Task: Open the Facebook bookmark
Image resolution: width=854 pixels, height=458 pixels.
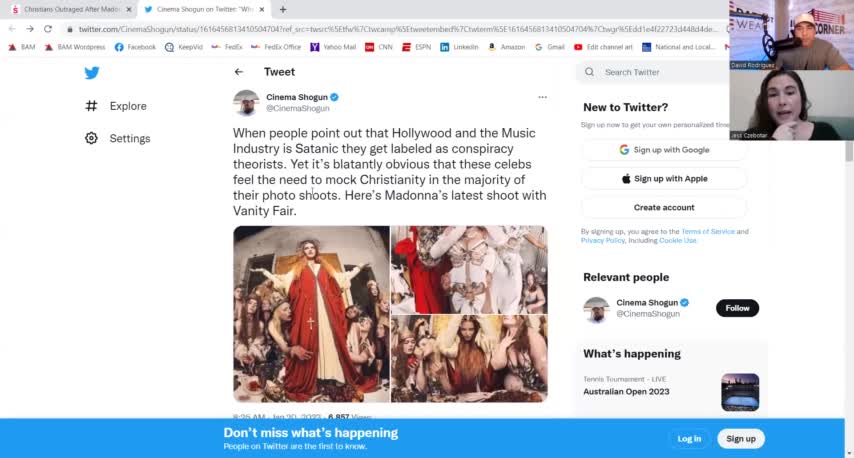Action: [x=135, y=47]
